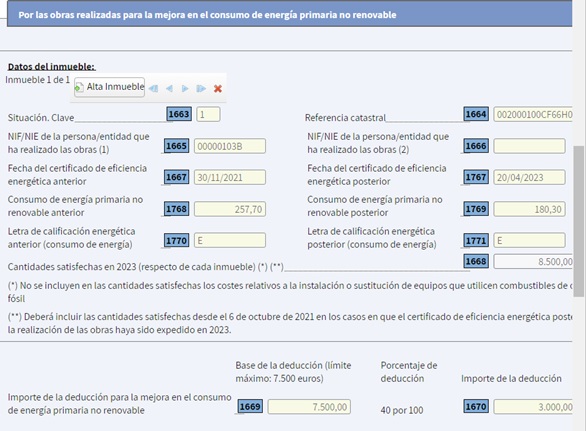Focus letra calificación posterior field E
Viewport: 586px width, 431px height.
point(530,241)
